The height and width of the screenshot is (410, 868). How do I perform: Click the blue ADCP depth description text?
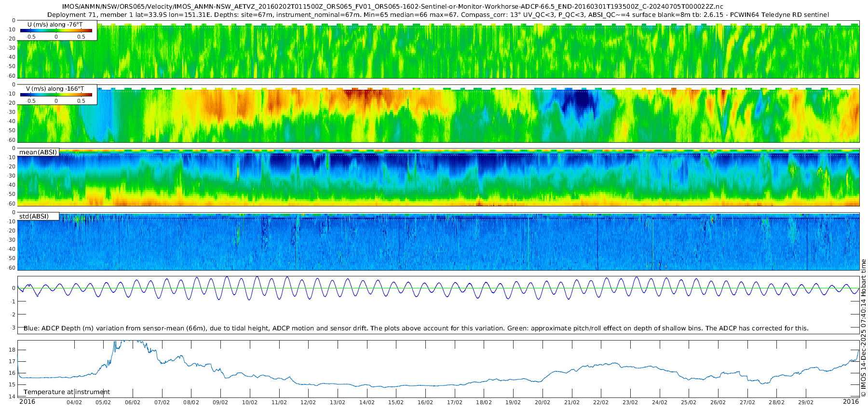coord(416,328)
